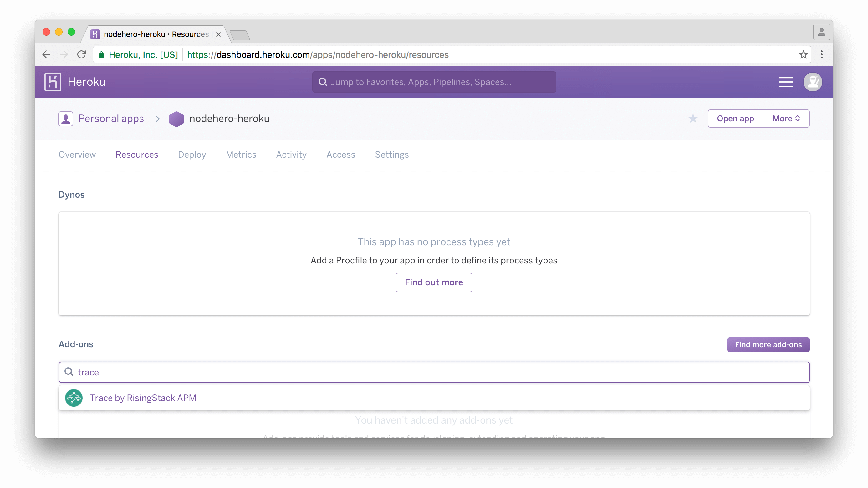The image size is (868, 488).
Task: Go back with browser back arrow
Action: coord(47,54)
